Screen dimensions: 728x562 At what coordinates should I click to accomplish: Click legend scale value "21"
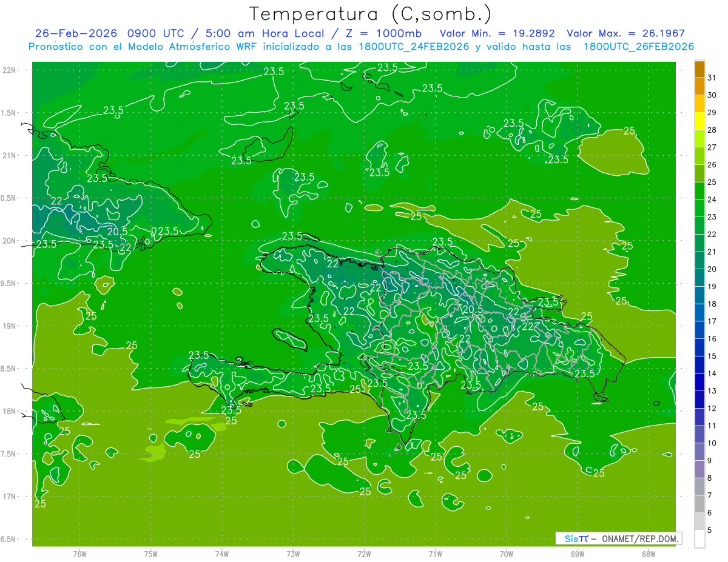tap(712, 252)
